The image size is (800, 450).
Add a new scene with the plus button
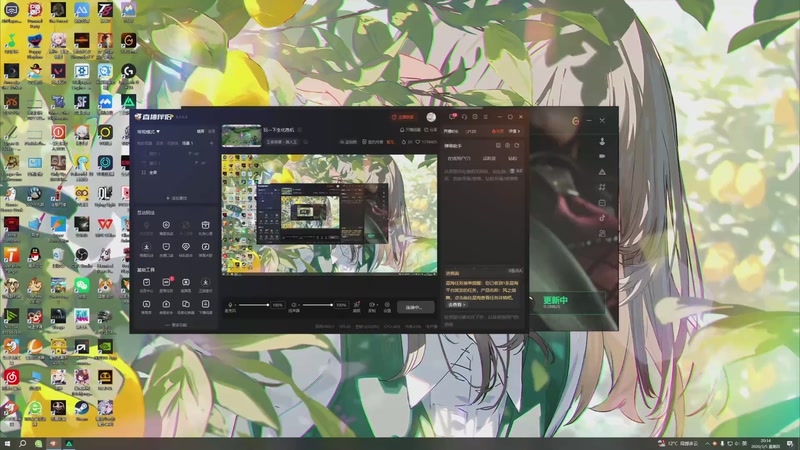(211, 143)
